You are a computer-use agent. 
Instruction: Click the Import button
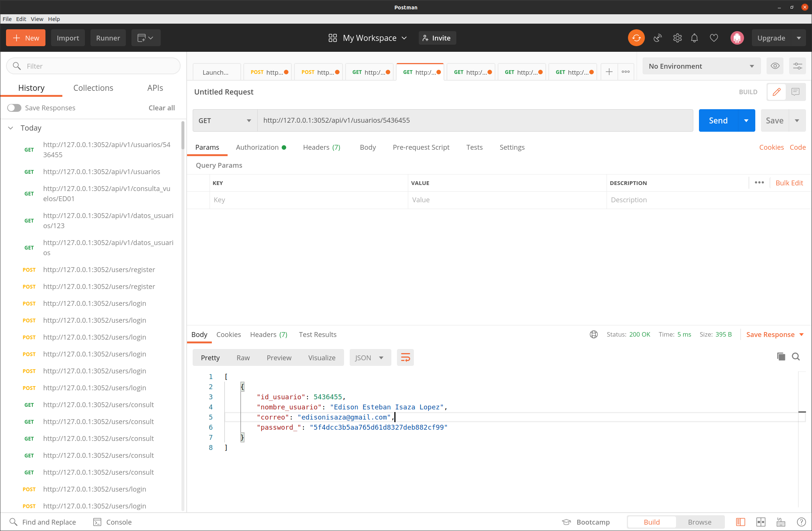click(x=68, y=38)
